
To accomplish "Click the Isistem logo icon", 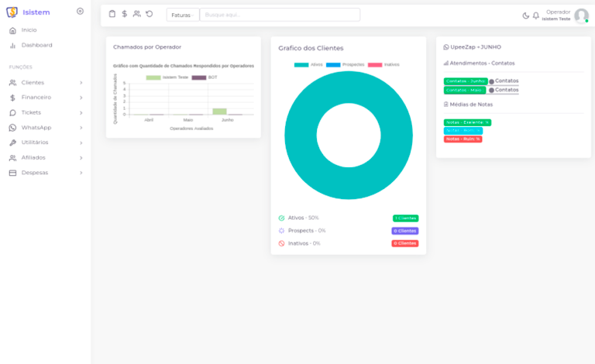I will click(12, 12).
